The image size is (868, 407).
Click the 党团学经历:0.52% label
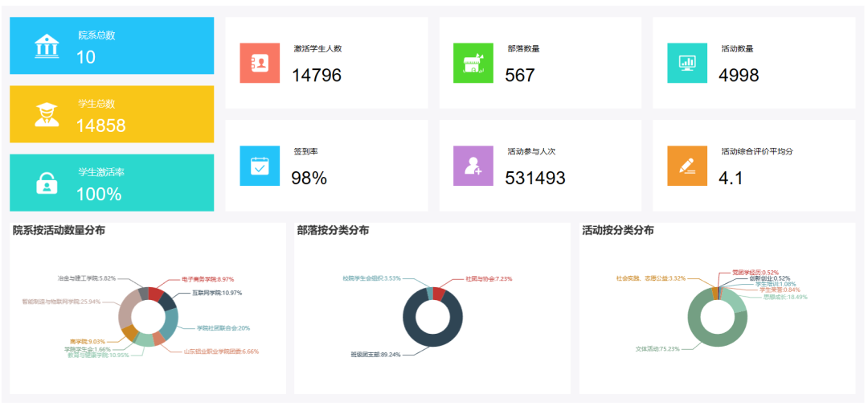755,273
